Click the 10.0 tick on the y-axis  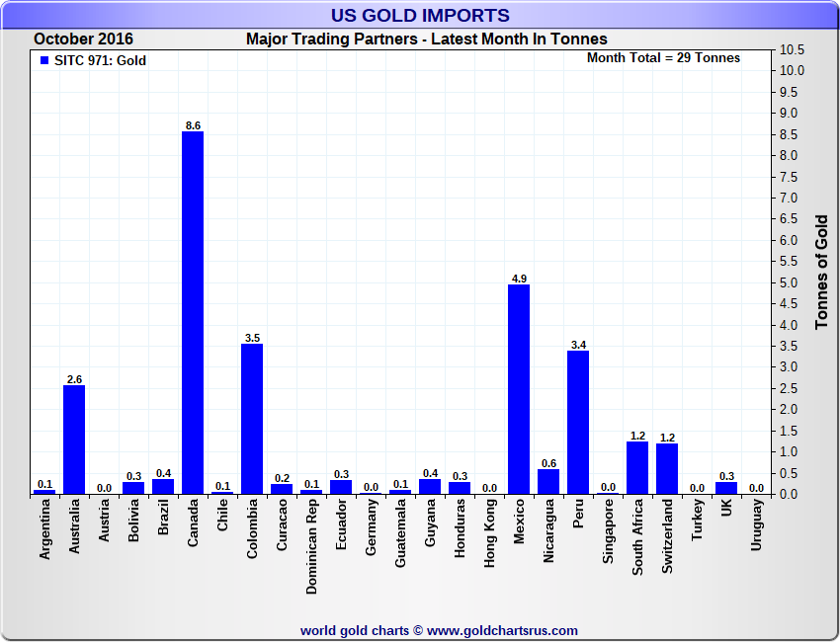pos(792,71)
